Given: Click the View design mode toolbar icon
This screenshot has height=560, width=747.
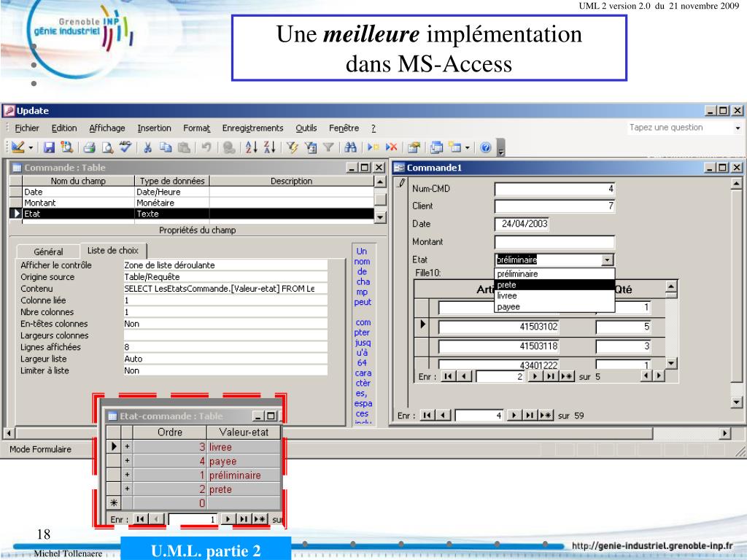Looking at the screenshot, I should point(18,147).
